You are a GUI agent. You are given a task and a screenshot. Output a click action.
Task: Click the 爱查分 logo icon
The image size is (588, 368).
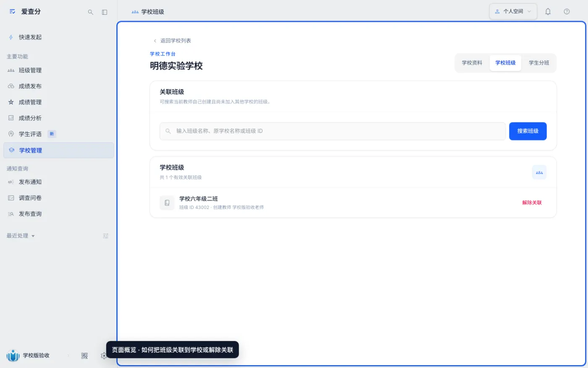[13, 12]
